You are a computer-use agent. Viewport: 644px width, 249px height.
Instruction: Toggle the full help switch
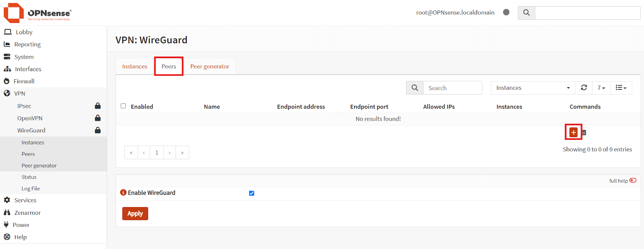(633, 181)
